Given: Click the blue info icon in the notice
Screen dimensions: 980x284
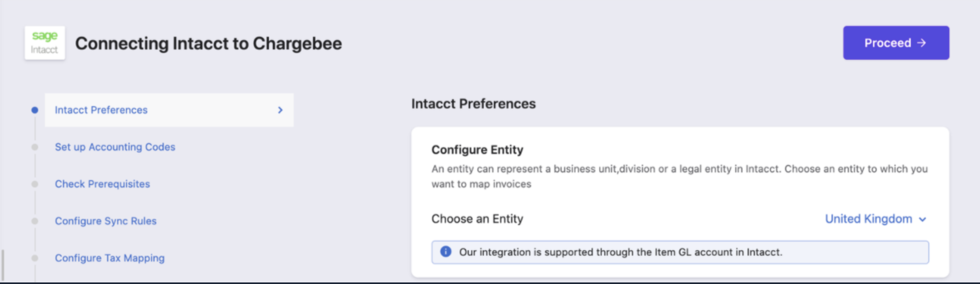Looking at the screenshot, I should click(x=446, y=252).
